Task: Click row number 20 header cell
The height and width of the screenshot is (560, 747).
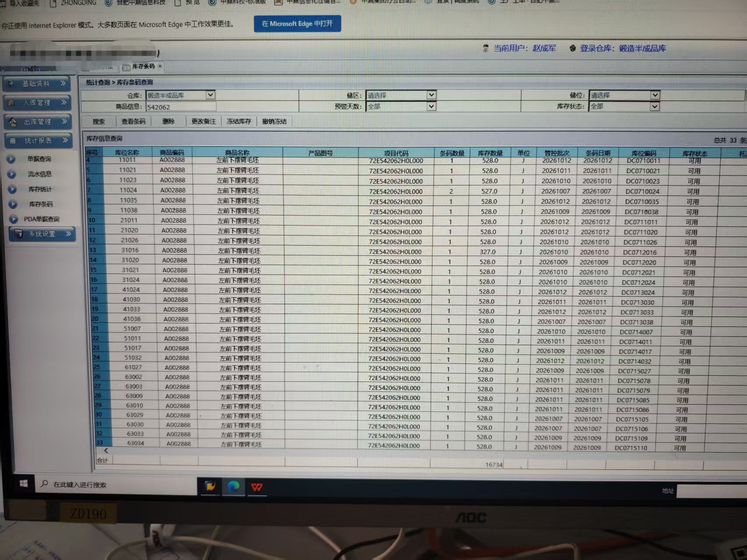Action: coord(95,319)
